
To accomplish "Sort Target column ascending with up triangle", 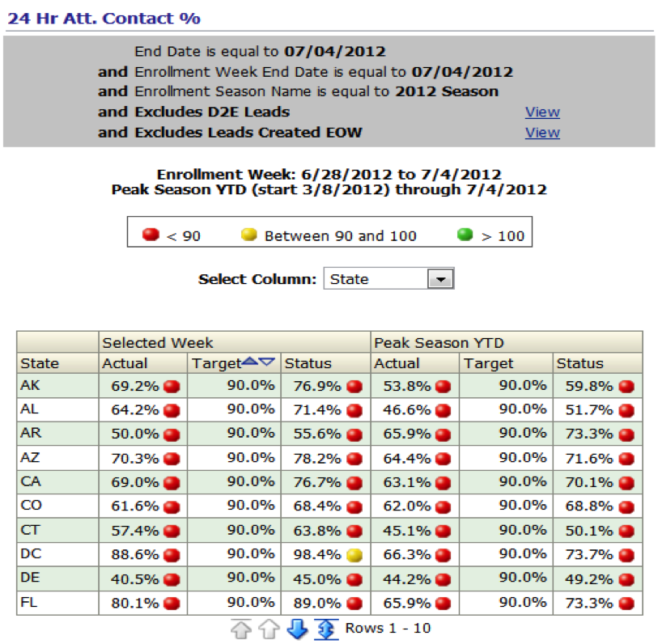I will coord(252,362).
